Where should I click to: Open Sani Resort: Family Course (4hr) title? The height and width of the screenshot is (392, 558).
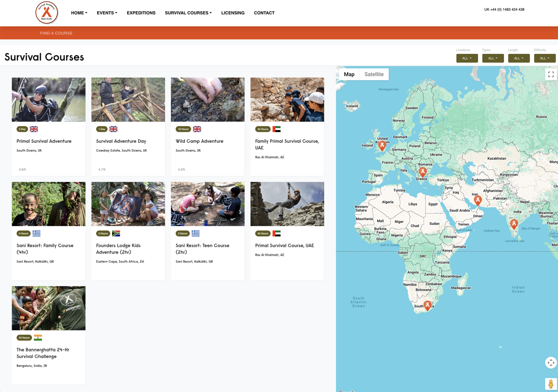pyautogui.click(x=45, y=249)
